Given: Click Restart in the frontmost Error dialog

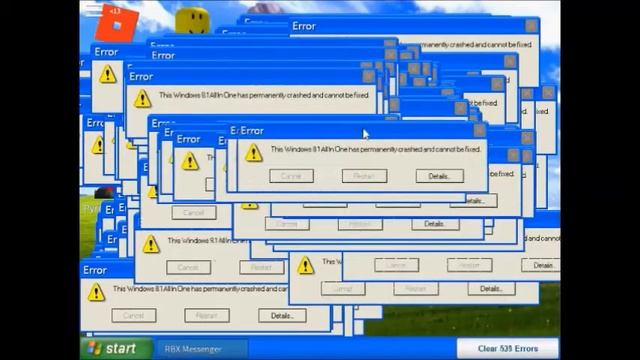Looking at the screenshot, I should (364, 176).
